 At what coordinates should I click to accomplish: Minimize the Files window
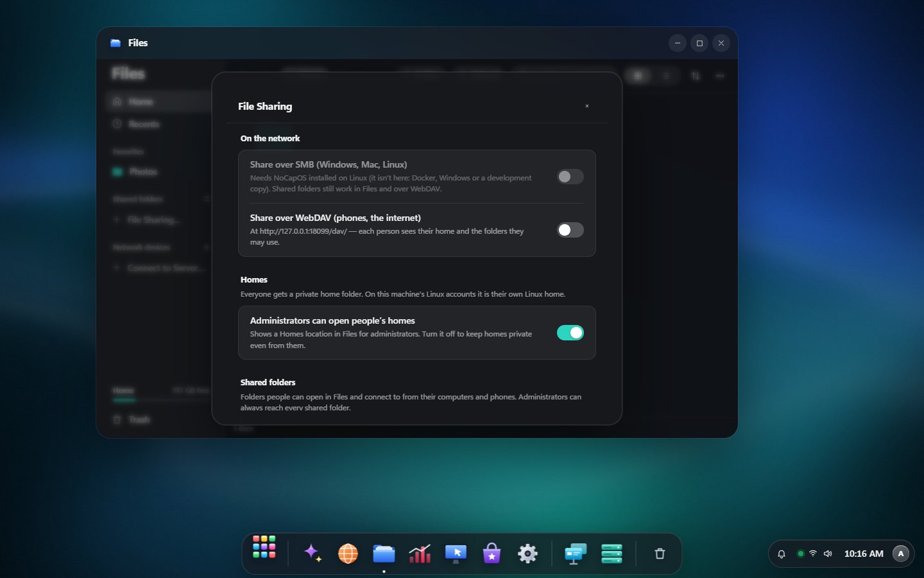[x=678, y=43]
